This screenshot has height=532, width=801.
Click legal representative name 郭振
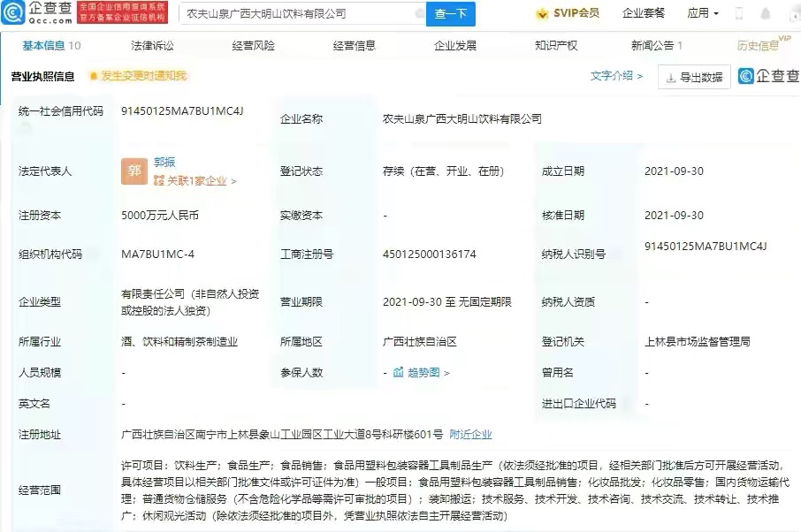tap(164, 162)
